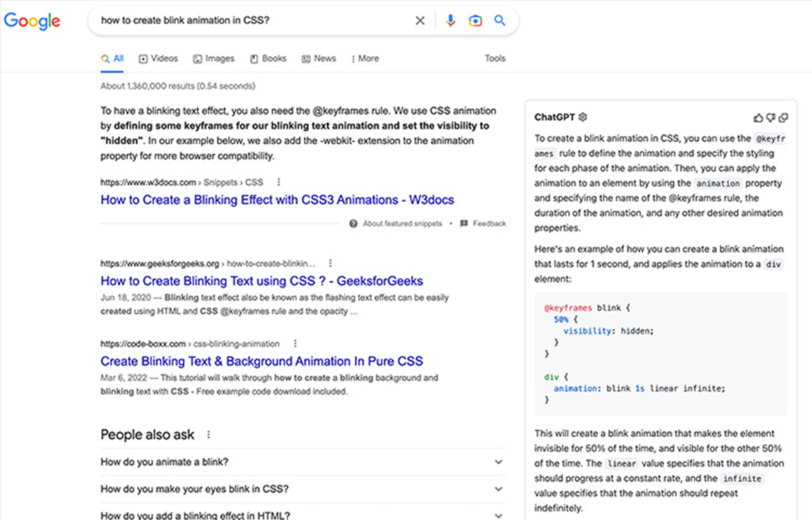Viewport: 812px width, 520px height.
Task: Switch to Videos search tab
Action: coord(159,58)
